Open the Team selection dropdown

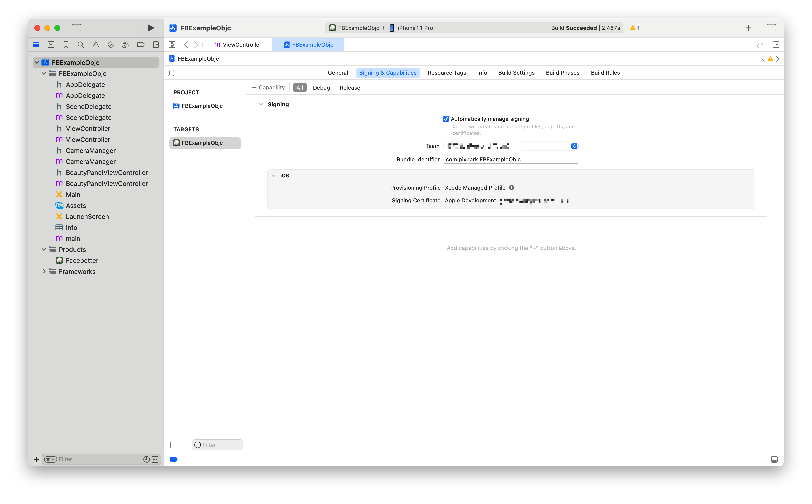574,146
